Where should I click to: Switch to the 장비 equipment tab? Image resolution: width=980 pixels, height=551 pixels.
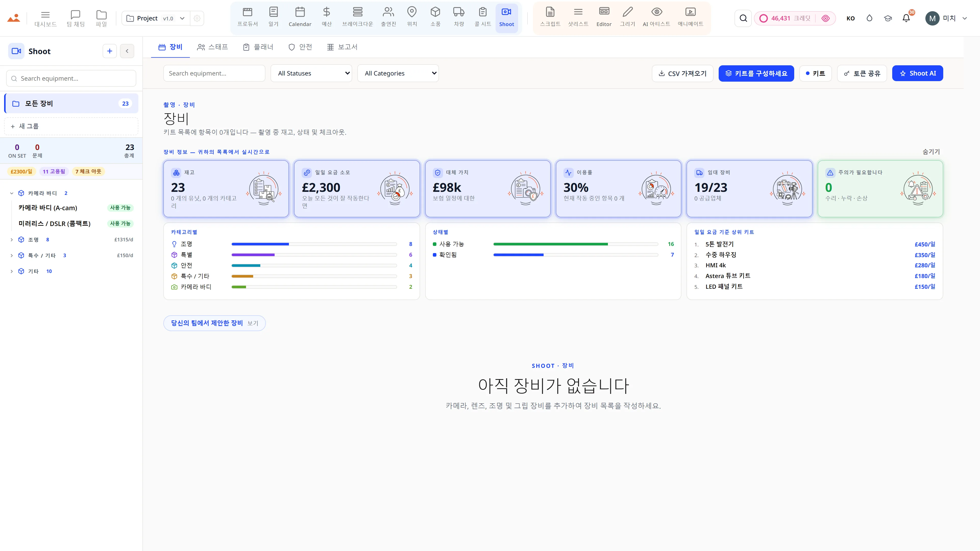[x=170, y=47]
